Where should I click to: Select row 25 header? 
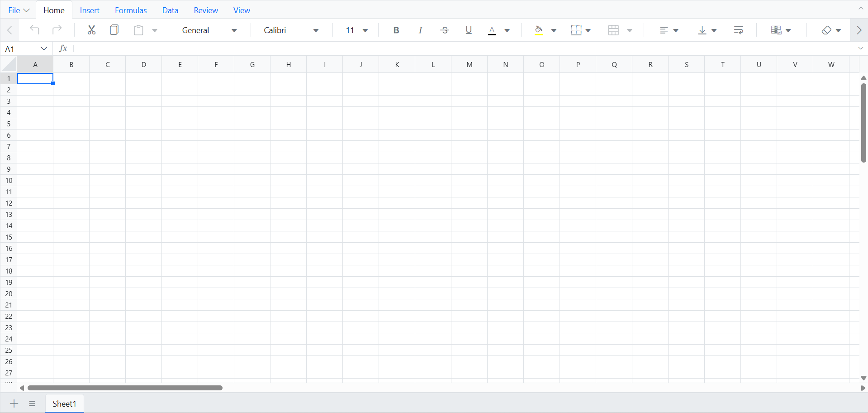click(x=9, y=350)
